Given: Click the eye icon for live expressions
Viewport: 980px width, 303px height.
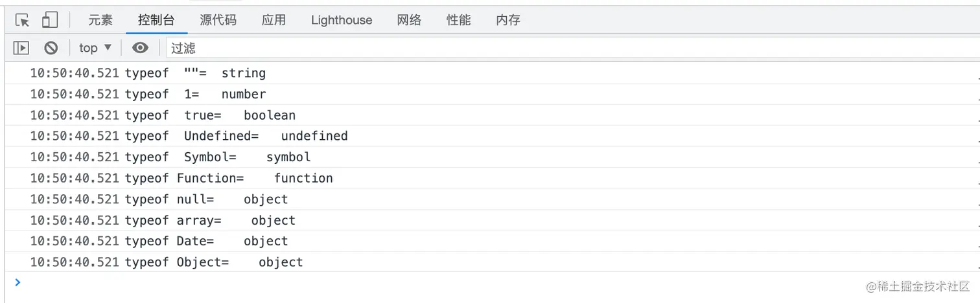Looking at the screenshot, I should click(140, 48).
